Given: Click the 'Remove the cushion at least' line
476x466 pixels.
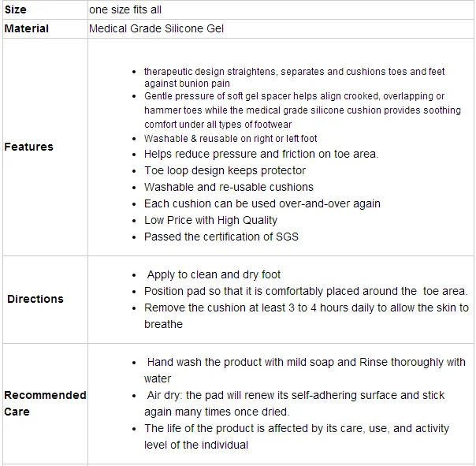Looking at the screenshot, I should (x=306, y=308).
